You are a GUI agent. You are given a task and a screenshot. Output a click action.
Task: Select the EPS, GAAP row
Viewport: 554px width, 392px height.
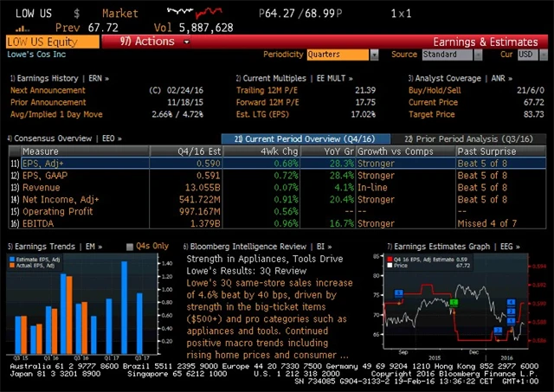pyautogui.click(x=277, y=176)
